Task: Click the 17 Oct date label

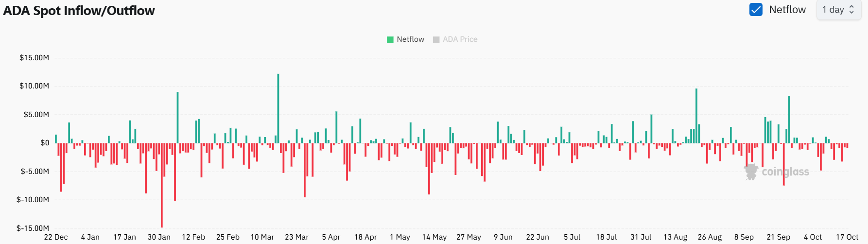Action: (x=847, y=237)
